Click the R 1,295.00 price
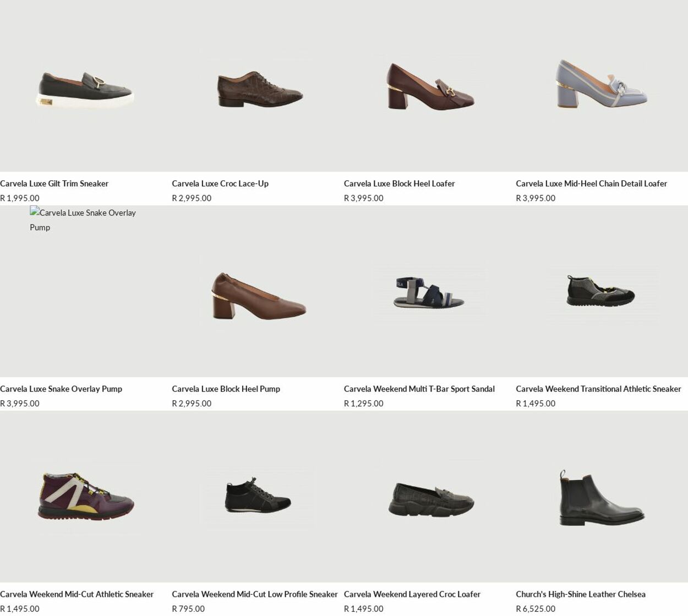 tap(364, 404)
